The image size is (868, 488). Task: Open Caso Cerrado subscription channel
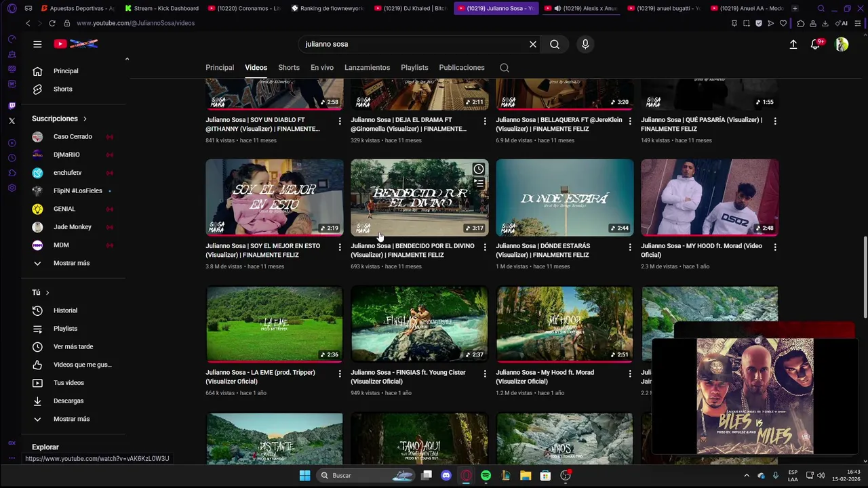pos(73,137)
